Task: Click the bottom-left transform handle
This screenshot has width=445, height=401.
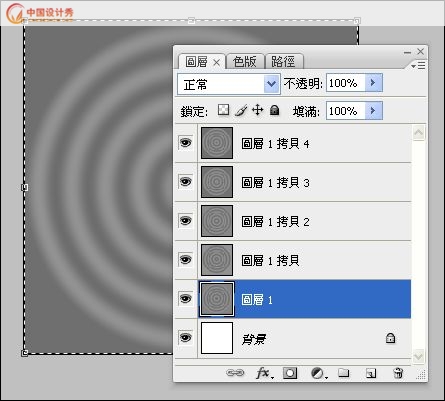Action: tap(25, 353)
